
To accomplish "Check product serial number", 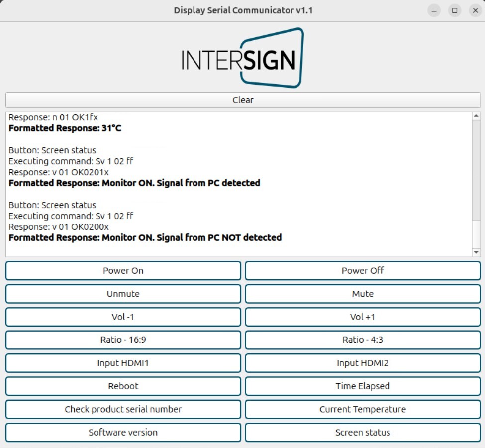I will pyautogui.click(x=123, y=409).
